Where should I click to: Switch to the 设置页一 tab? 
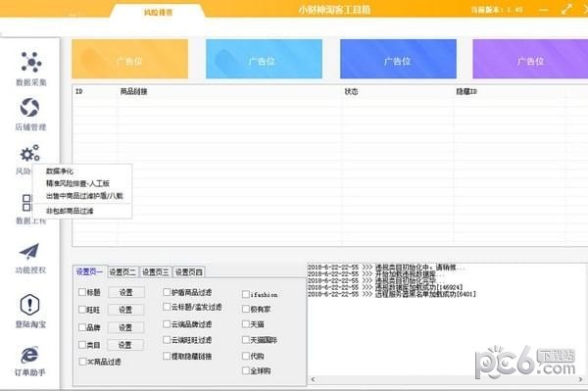point(89,271)
